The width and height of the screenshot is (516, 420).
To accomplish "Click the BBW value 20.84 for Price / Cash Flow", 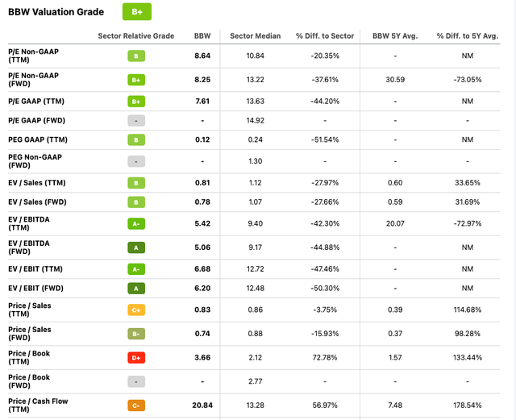I will click(202, 405).
